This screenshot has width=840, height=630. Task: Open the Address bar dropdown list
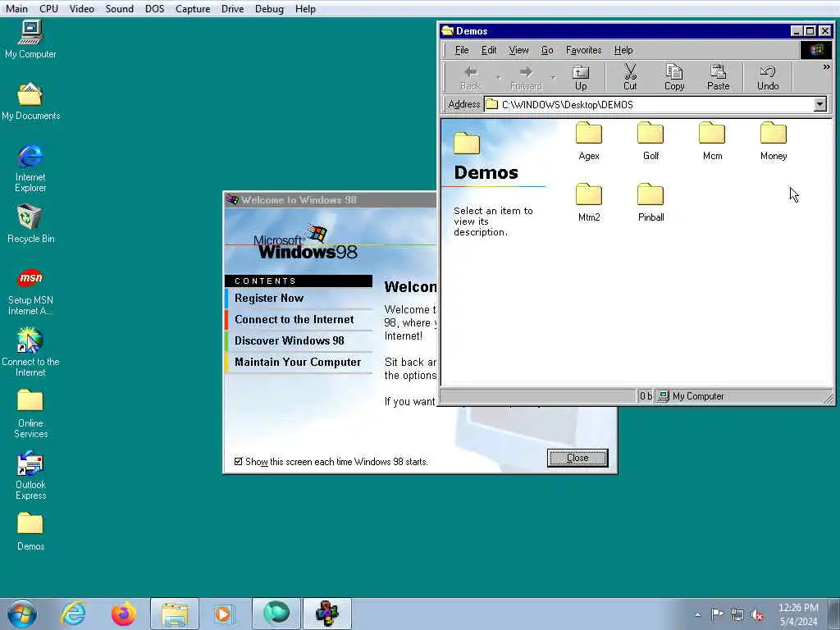pos(819,104)
